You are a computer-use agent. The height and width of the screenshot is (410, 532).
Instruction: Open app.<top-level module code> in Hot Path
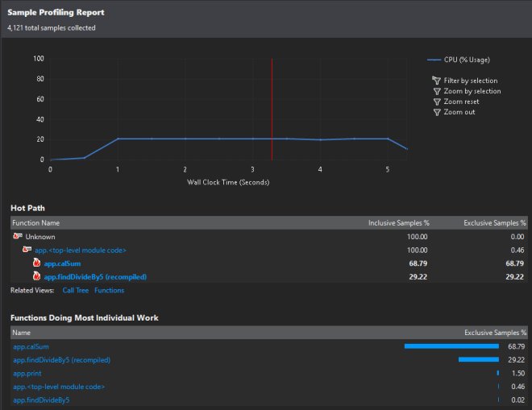click(81, 251)
